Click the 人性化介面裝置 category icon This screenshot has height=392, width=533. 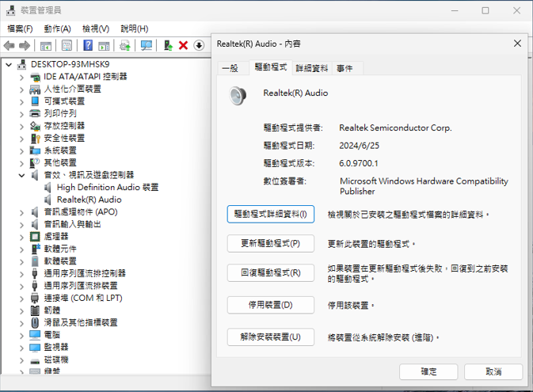tap(35, 89)
